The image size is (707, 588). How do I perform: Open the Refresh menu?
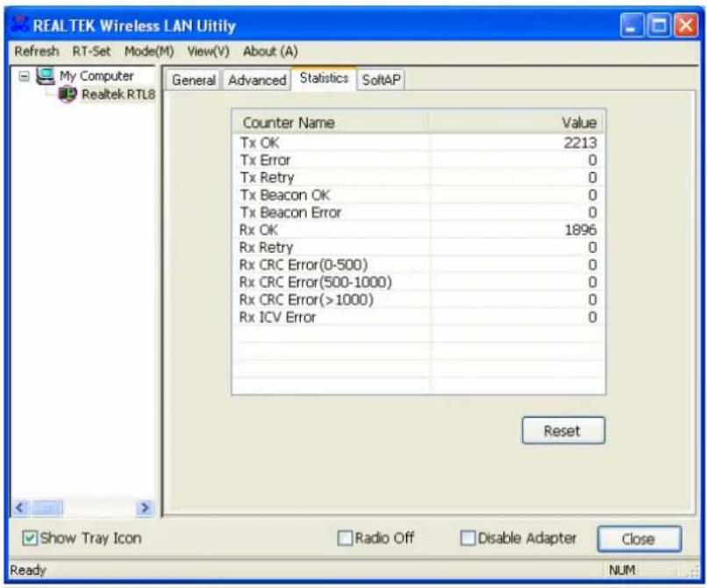[x=37, y=52]
